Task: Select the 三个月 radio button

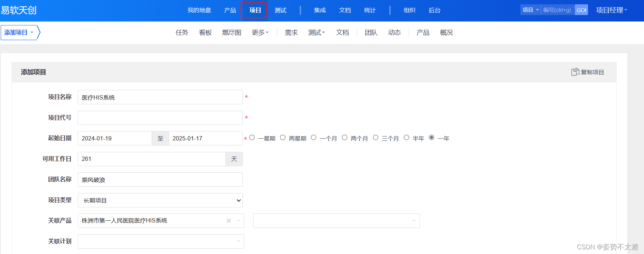Action: tap(376, 138)
